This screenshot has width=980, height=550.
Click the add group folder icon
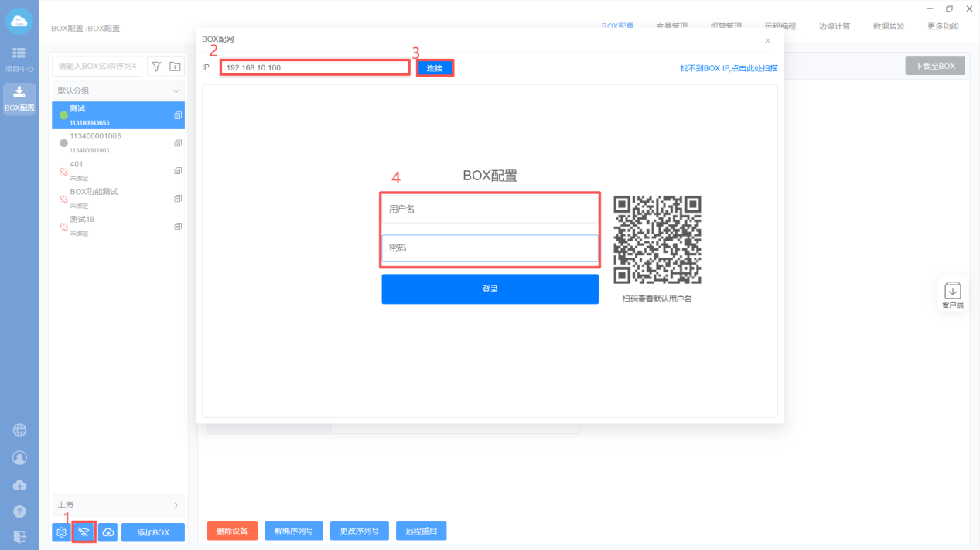click(176, 67)
